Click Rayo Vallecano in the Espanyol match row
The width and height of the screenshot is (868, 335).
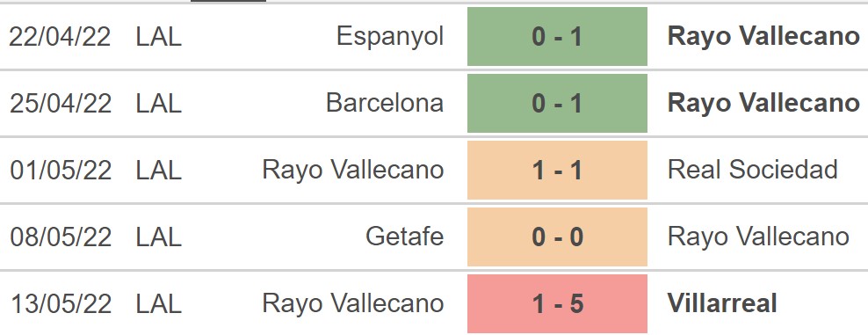pos(763,38)
